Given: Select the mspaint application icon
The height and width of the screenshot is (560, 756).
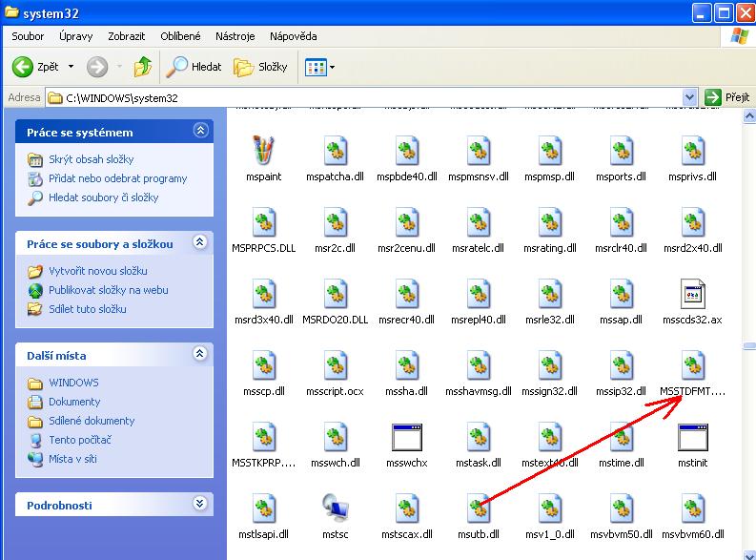Looking at the screenshot, I should click(264, 151).
